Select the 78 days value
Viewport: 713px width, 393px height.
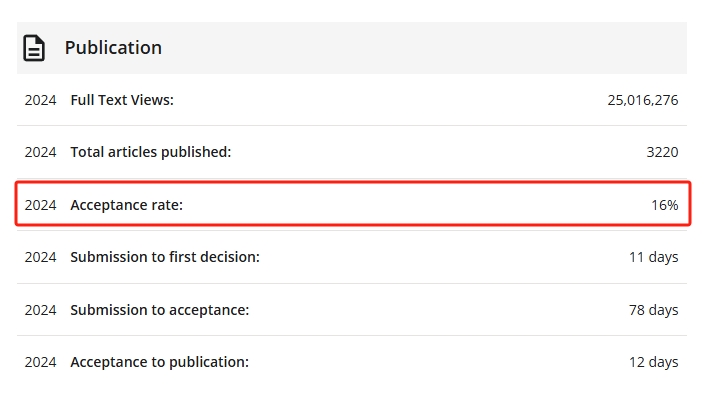click(x=653, y=310)
